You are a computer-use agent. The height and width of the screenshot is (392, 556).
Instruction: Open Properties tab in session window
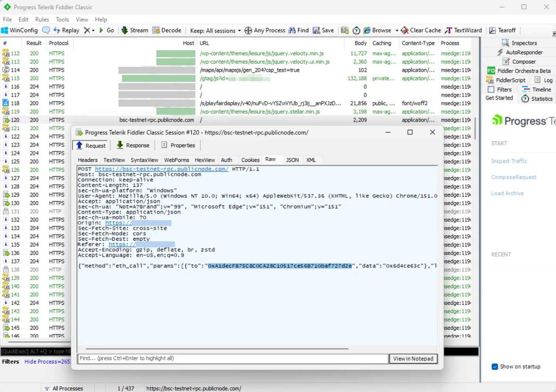click(178, 145)
